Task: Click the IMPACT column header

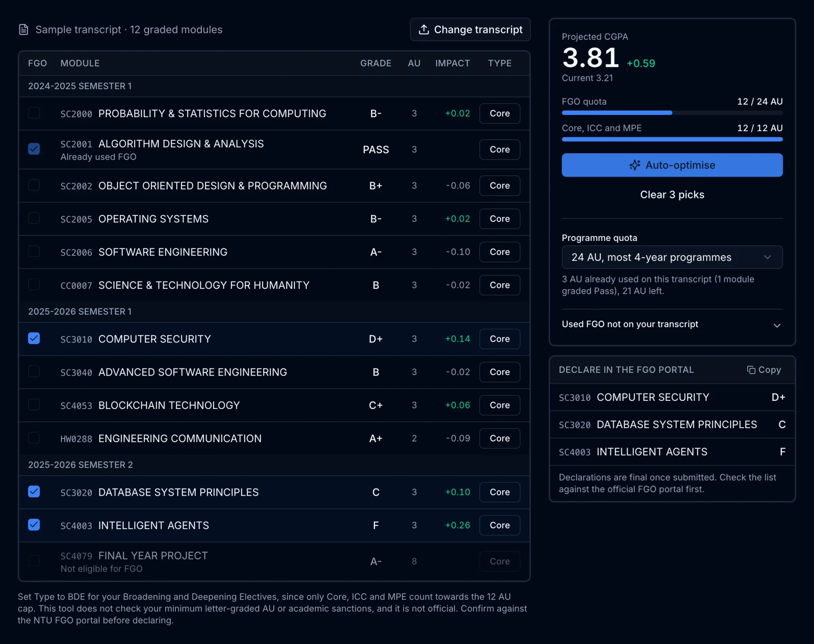Action: (x=452, y=63)
